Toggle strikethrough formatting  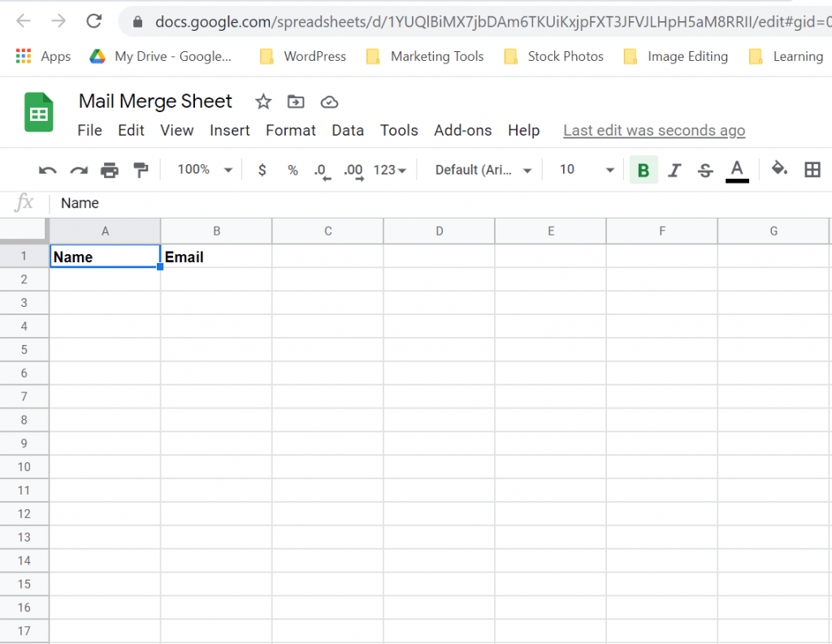click(x=704, y=170)
